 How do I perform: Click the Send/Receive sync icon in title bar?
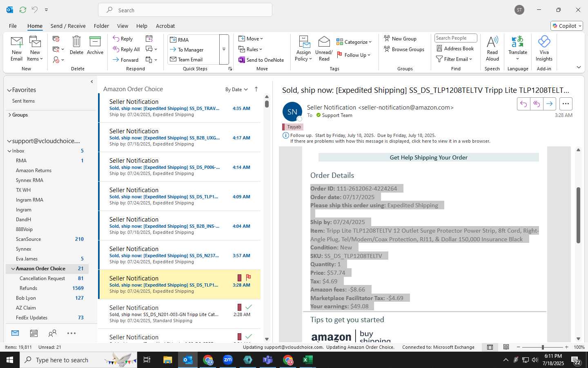(x=23, y=10)
